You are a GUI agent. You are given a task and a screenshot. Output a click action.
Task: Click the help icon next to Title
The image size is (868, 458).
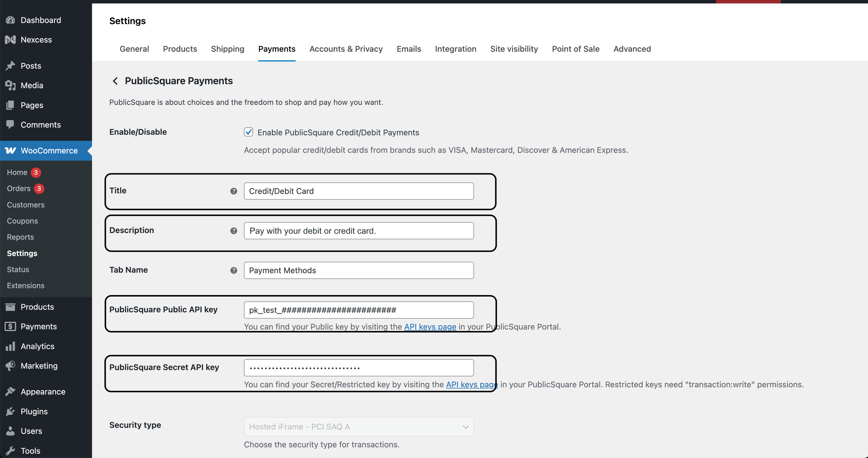click(x=234, y=191)
